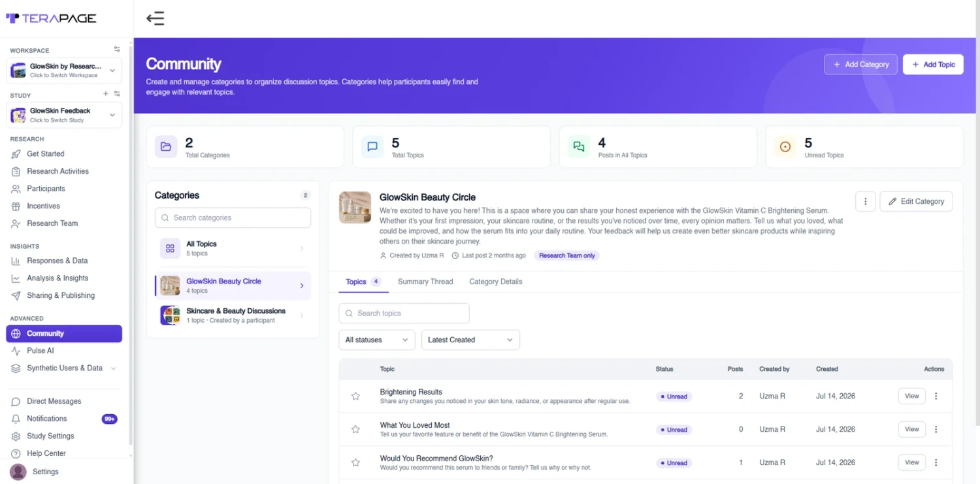980x484 pixels.
Task: Select Skincare & Beauty Discussions category
Action: (233, 315)
